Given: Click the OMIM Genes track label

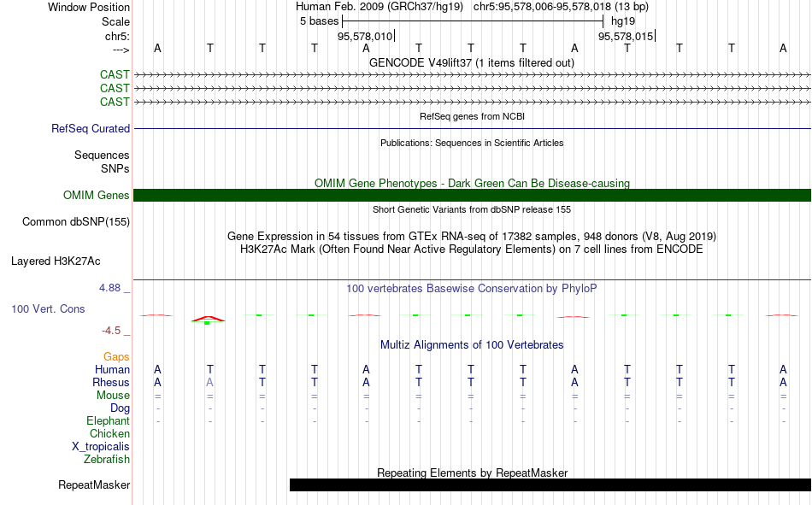Looking at the screenshot, I should tap(97, 196).
